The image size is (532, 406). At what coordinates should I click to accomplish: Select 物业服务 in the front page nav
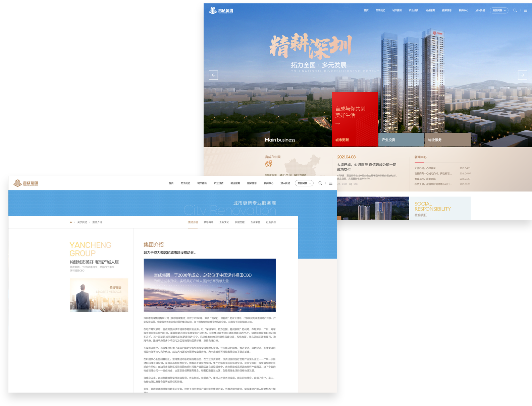coord(235,183)
